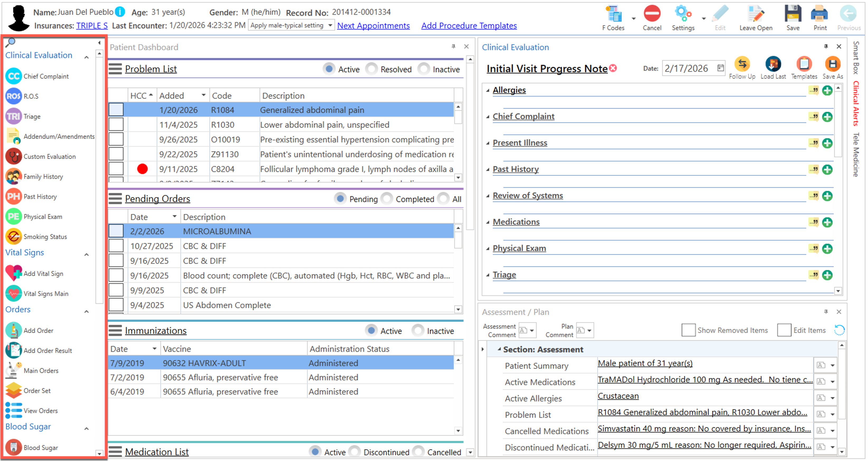Open the Clinical Alerts side tab

point(856,104)
